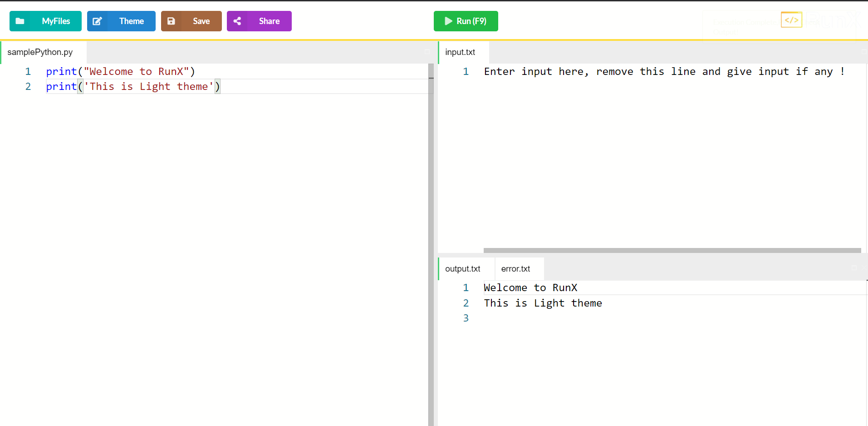868x426 pixels.
Task: Click the Save button
Action: coord(191,21)
